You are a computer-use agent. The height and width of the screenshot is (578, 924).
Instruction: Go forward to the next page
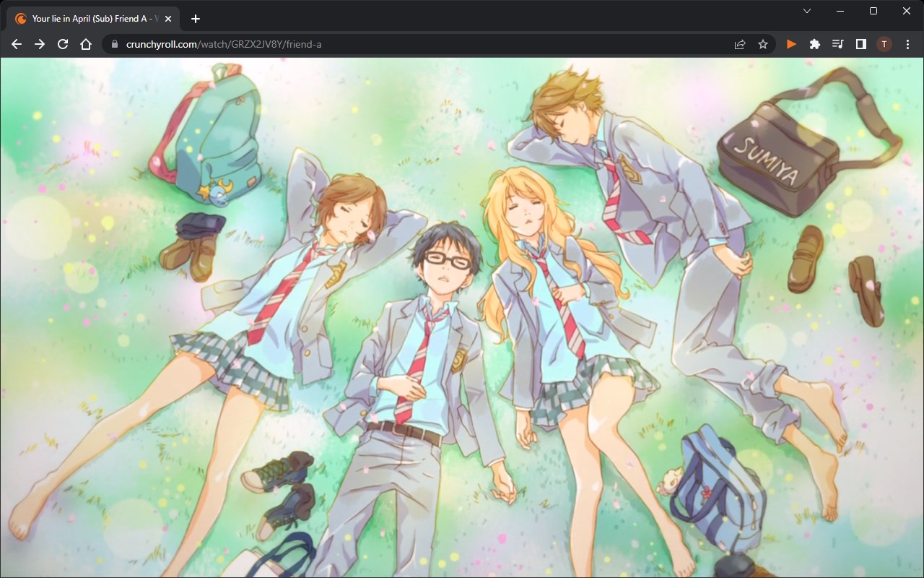pyautogui.click(x=40, y=44)
